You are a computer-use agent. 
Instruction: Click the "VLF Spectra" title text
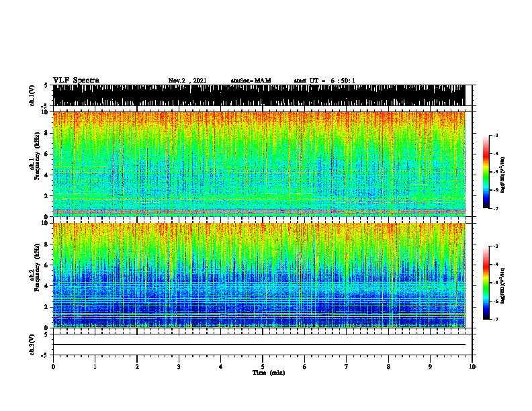[76, 81]
